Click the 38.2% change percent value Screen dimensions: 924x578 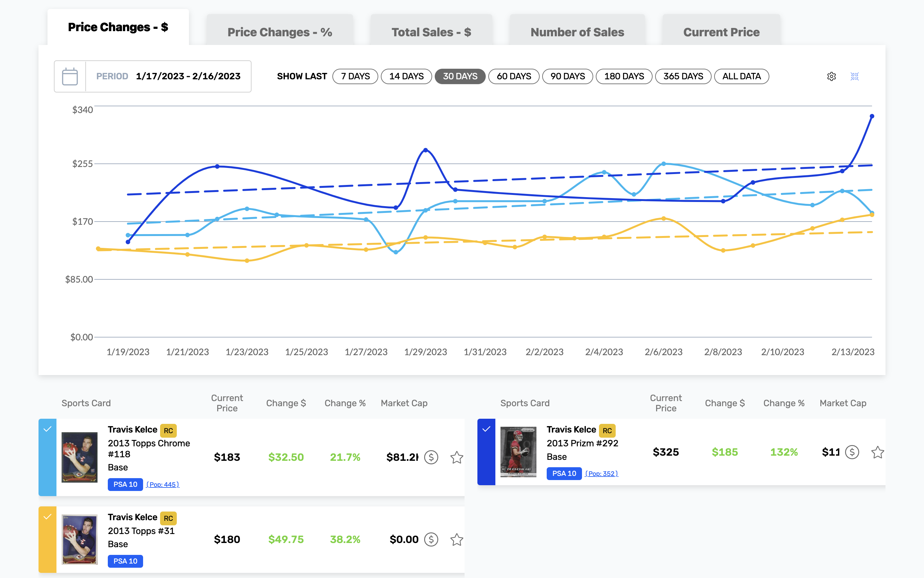point(345,539)
